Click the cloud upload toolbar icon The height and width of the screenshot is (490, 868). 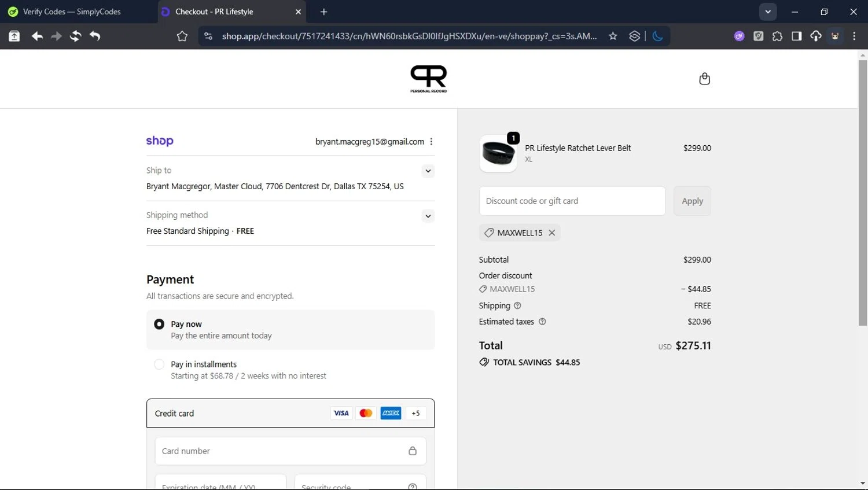[x=815, y=36]
